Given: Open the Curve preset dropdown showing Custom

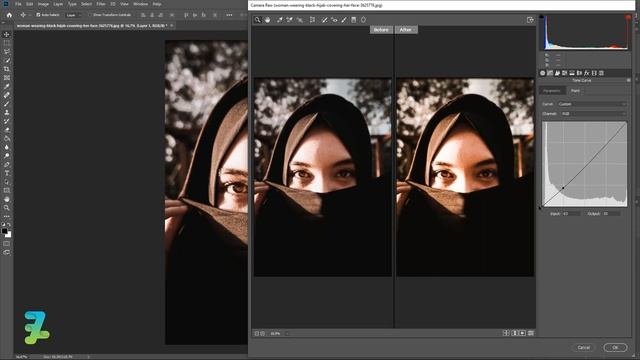Looking at the screenshot, I should 592,104.
